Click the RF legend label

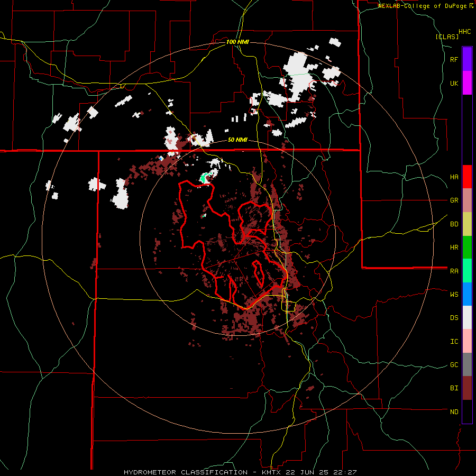pos(454,59)
